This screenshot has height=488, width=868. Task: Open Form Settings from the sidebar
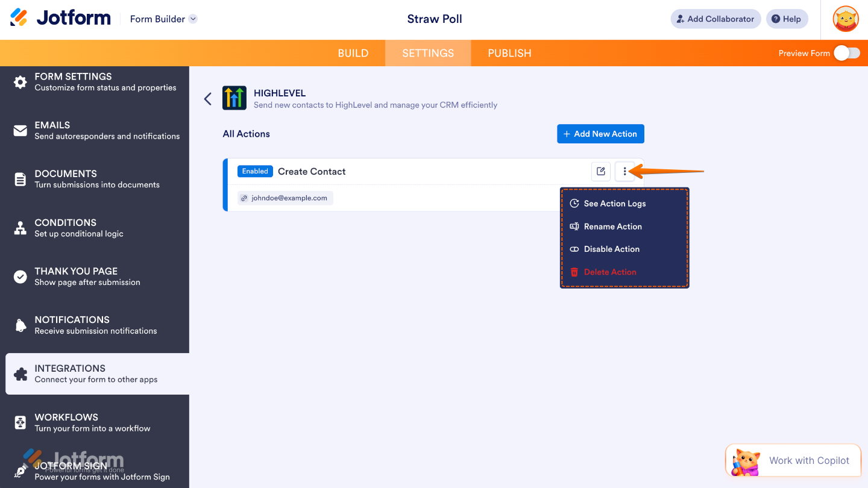click(20, 81)
